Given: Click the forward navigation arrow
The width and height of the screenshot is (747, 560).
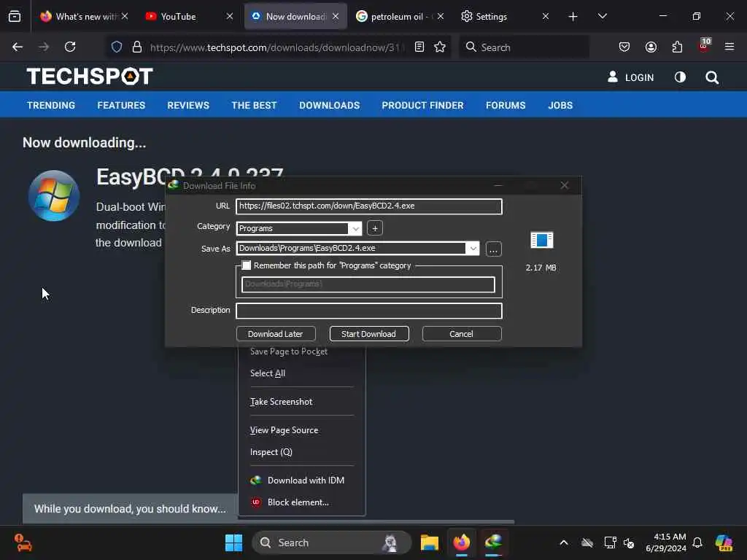Looking at the screenshot, I should tap(44, 47).
